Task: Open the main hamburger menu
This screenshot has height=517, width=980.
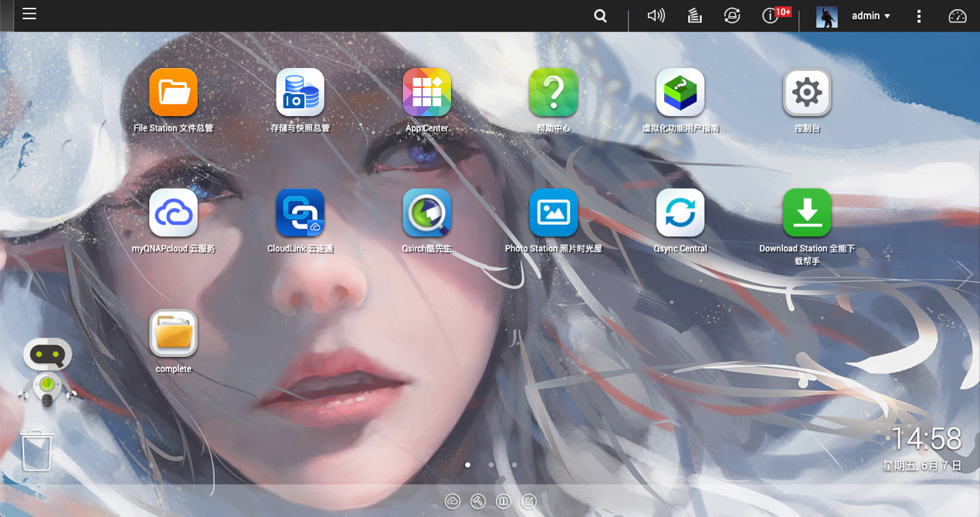Action: [29, 14]
